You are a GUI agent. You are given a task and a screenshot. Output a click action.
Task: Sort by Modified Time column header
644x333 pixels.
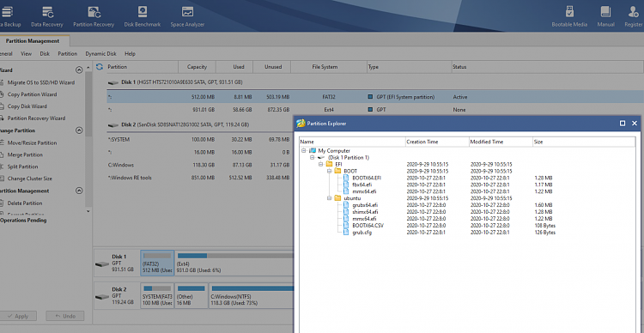point(501,142)
